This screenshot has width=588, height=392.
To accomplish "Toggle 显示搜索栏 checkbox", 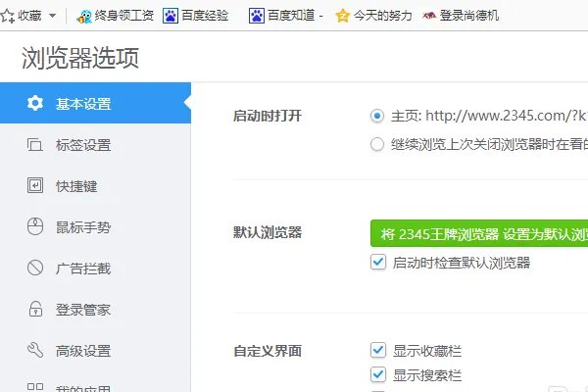I will [378, 374].
